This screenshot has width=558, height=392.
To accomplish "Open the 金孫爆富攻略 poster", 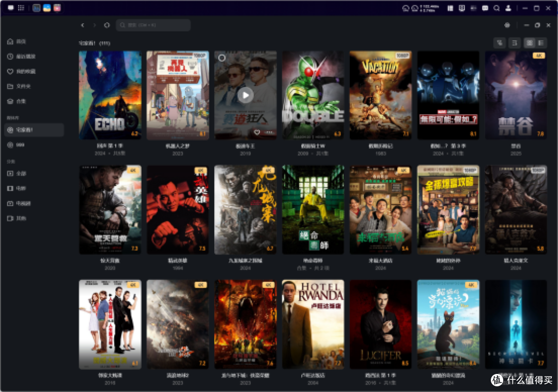I will [x=448, y=210].
